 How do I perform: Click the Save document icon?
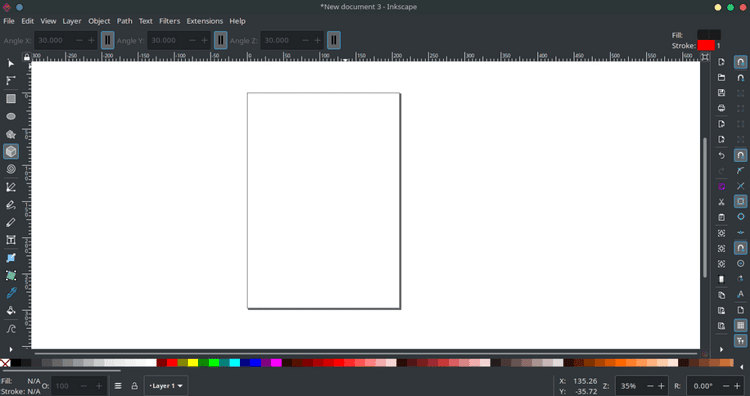721,93
